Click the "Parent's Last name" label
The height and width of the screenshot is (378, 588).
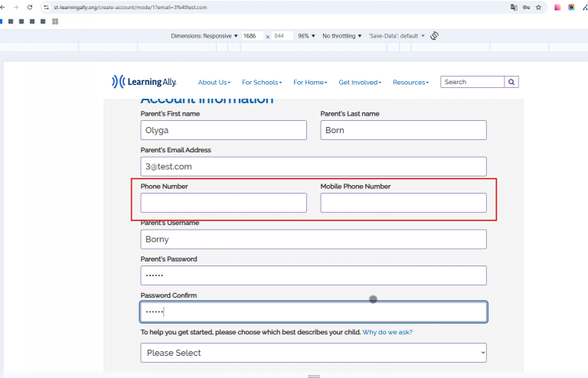pyautogui.click(x=349, y=113)
